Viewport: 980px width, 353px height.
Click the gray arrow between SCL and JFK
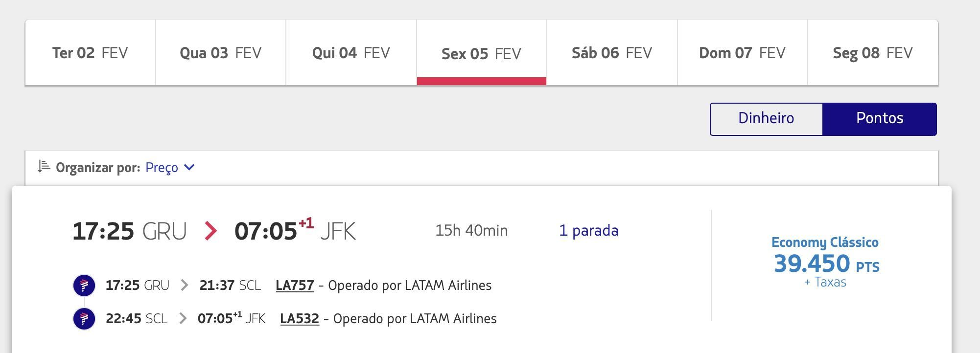click(x=183, y=318)
